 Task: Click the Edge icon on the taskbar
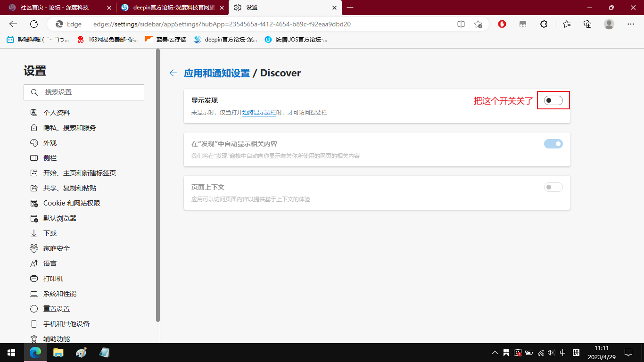click(34, 353)
